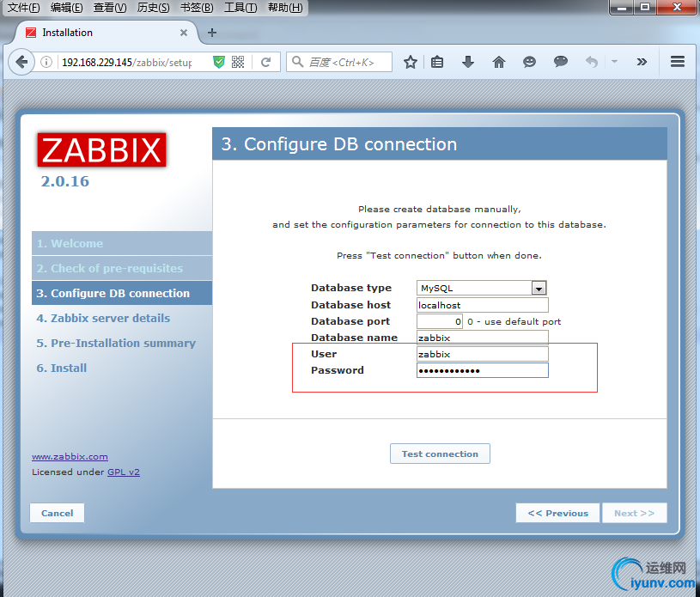
Task: Show more toolbar items chevron
Action: pos(642,62)
